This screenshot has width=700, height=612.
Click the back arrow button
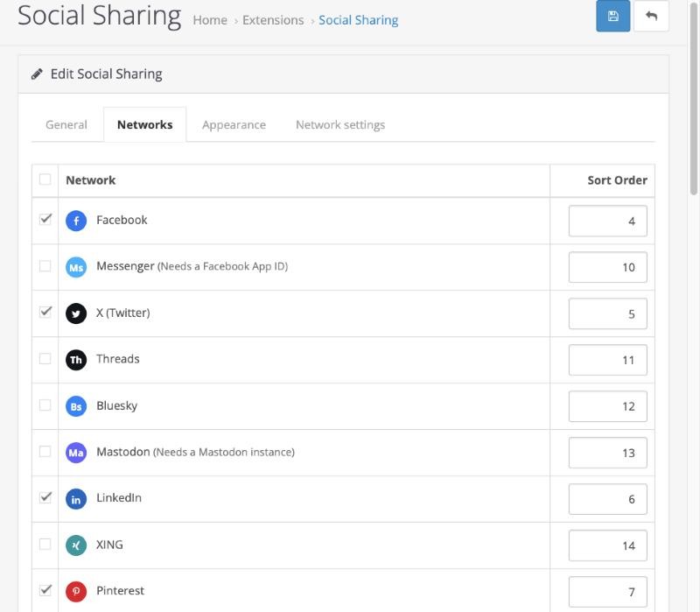point(651,16)
